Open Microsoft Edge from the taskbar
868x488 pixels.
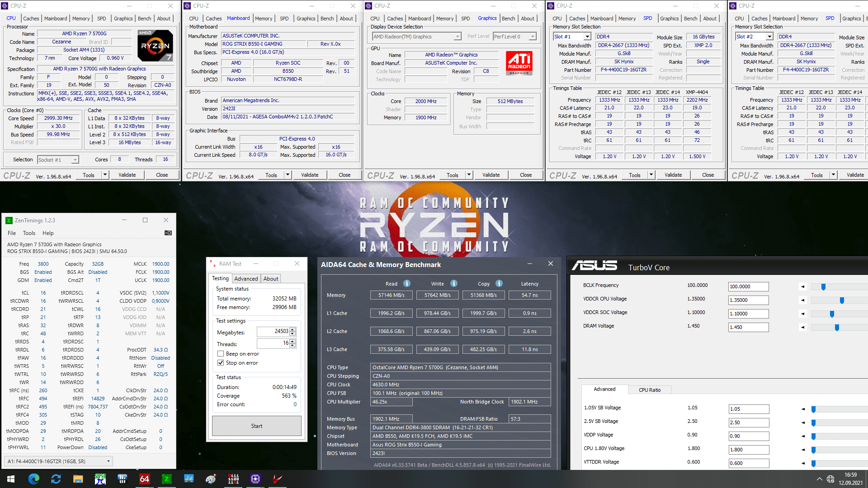tap(34, 479)
